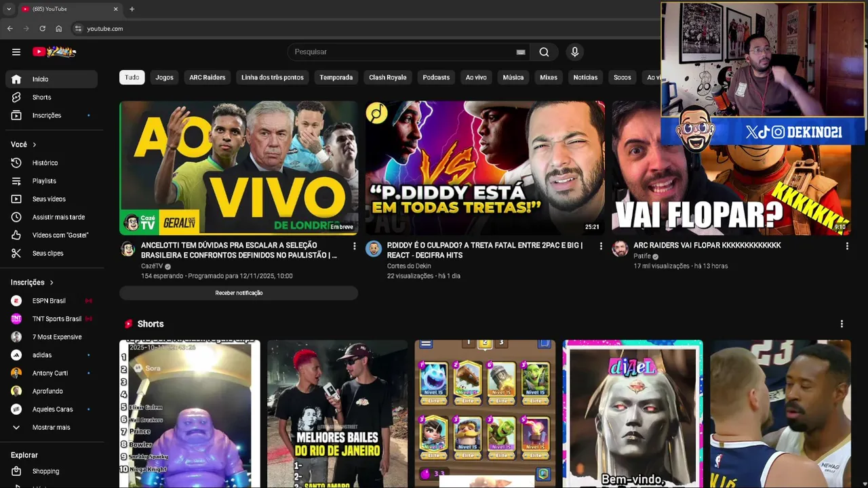
Task: Select the Música filter chip
Action: pos(513,77)
